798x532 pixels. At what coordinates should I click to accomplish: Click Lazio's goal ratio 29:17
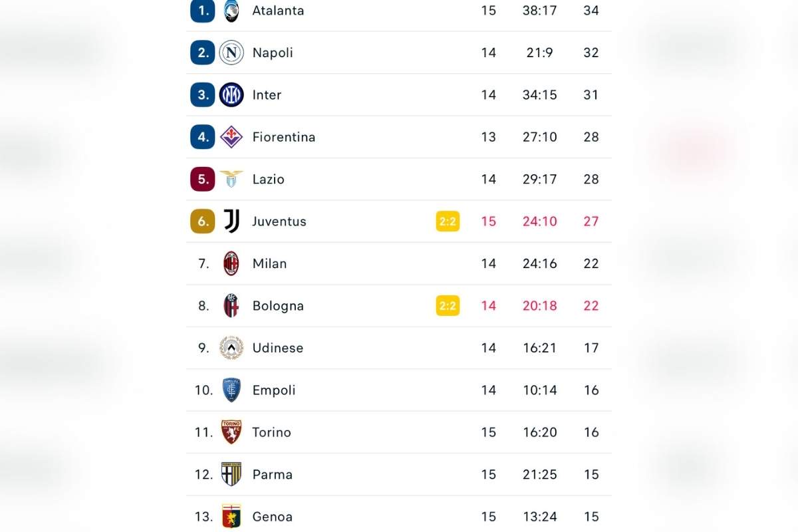(x=539, y=179)
